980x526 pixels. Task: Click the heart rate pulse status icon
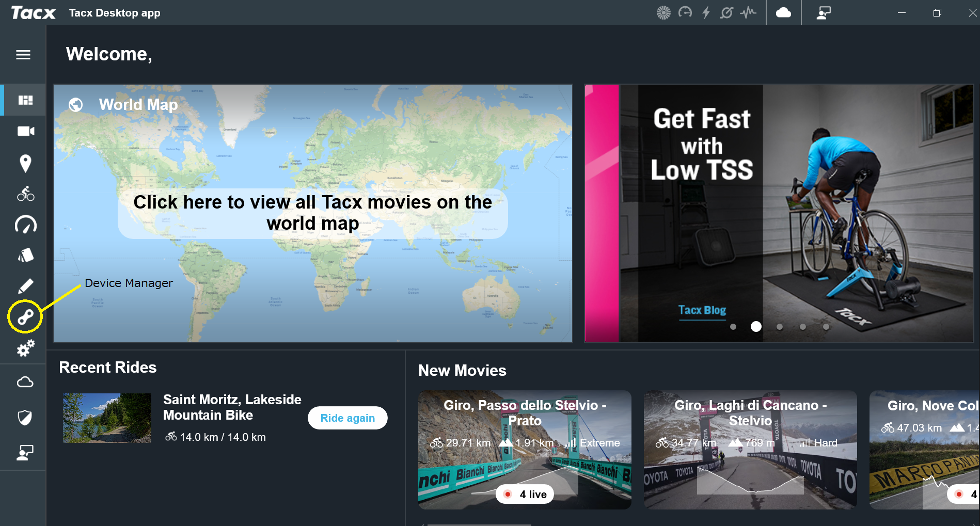748,12
